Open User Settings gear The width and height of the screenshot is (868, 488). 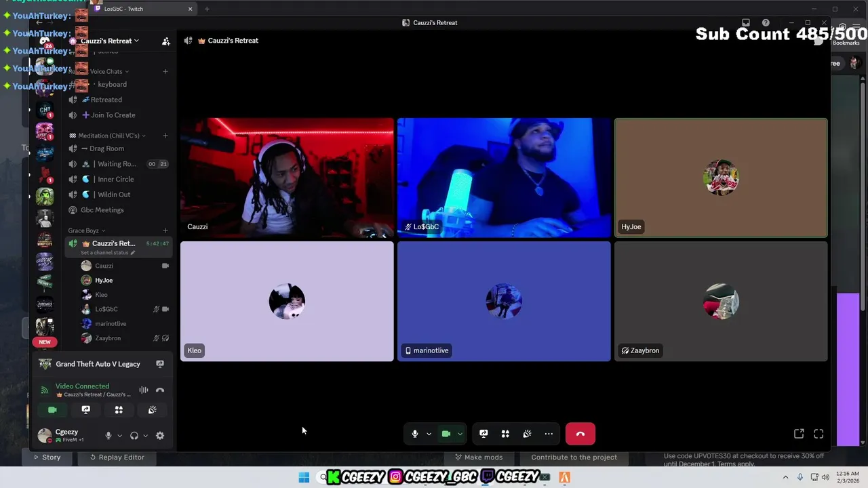(x=160, y=436)
